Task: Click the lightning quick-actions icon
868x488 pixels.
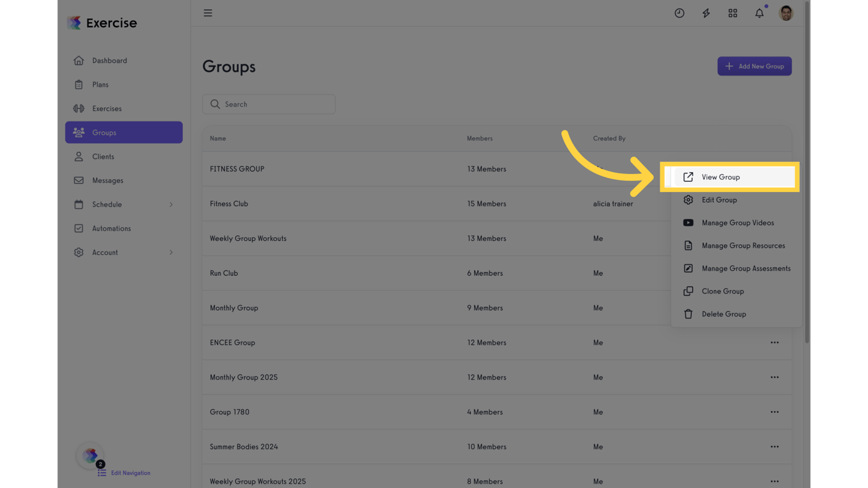Action: [x=706, y=13]
